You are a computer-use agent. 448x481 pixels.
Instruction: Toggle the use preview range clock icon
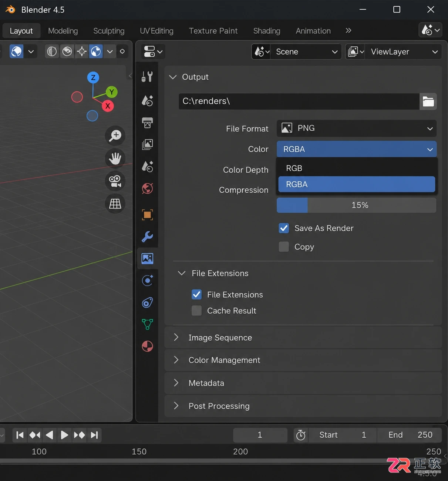point(301,435)
